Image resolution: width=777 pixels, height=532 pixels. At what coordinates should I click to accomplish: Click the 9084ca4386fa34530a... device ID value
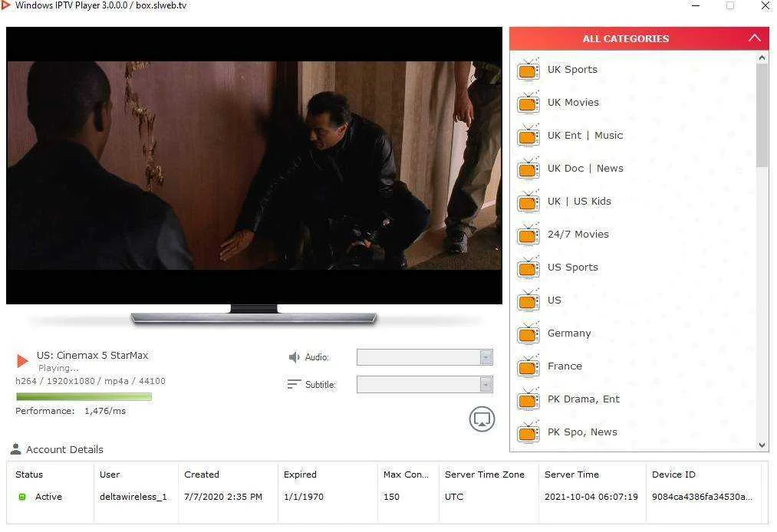(x=702, y=497)
